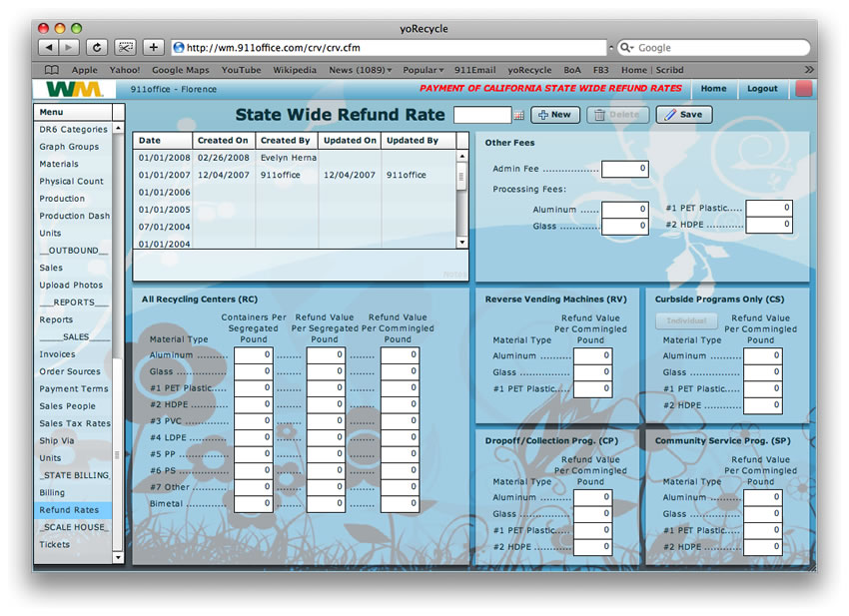Click the Logout button
849x616 pixels.
[x=762, y=89]
